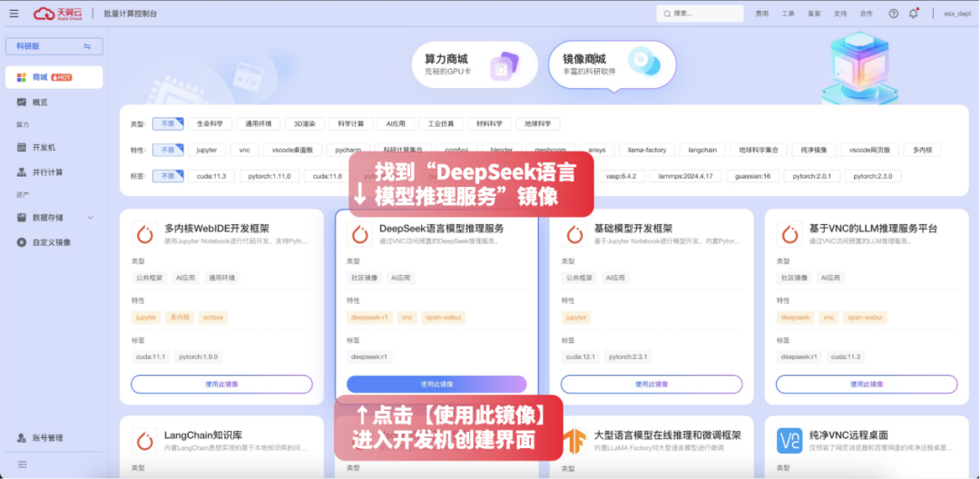Click the 并行计算 sidebar icon

[21, 171]
